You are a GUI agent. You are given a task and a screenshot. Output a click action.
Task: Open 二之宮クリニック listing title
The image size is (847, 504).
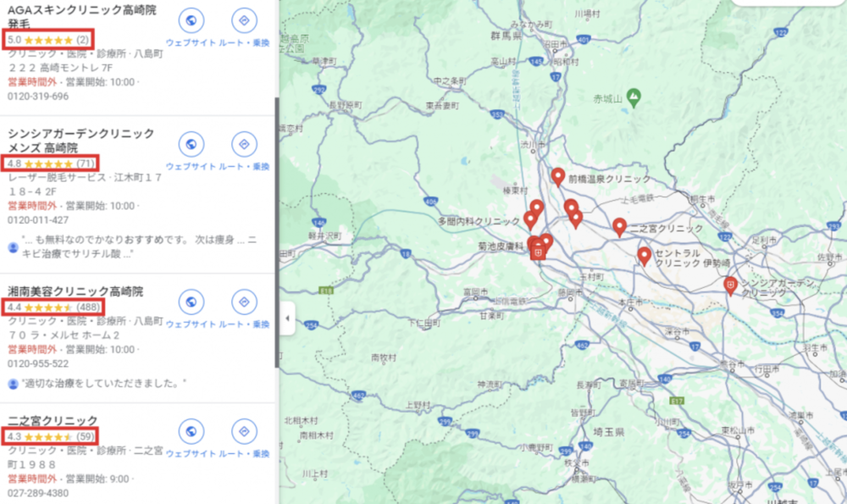(53, 420)
